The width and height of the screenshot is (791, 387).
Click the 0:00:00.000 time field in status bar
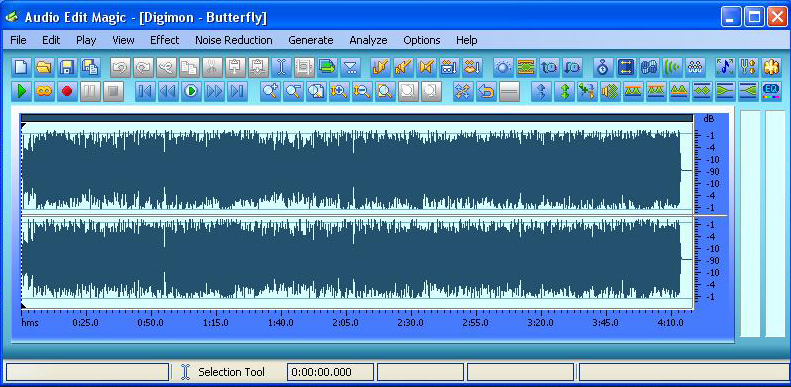[x=330, y=372]
